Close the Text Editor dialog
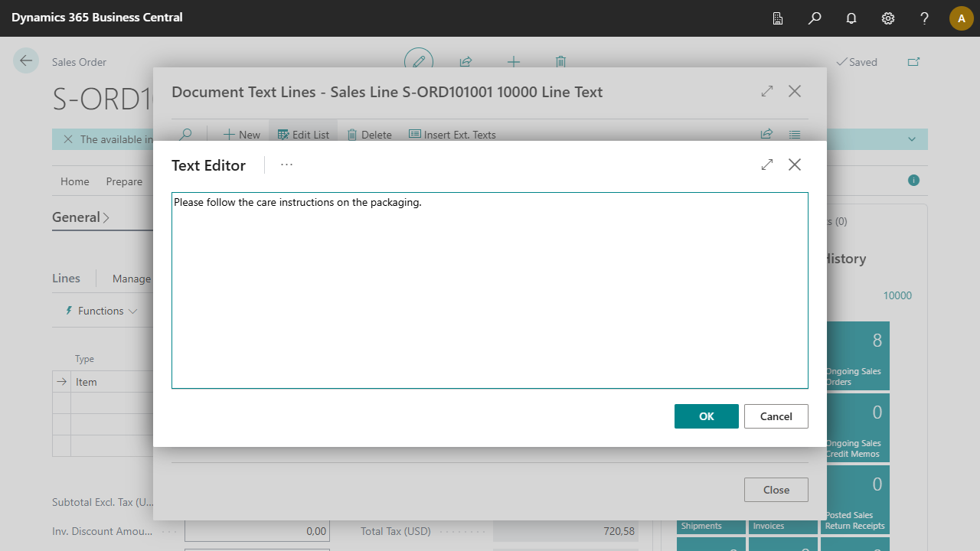The height and width of the screenshot is (551, 980). (x=795, y=165)
